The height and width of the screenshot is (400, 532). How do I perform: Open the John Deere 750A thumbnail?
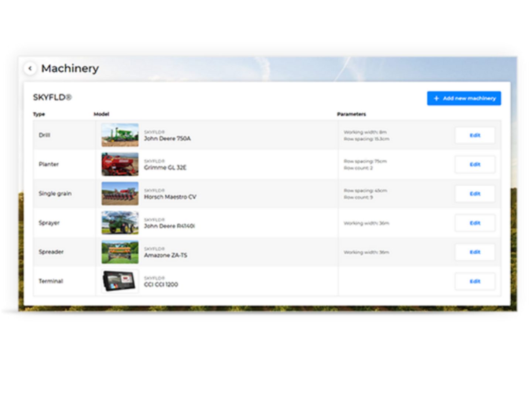(x=120, y=135)
